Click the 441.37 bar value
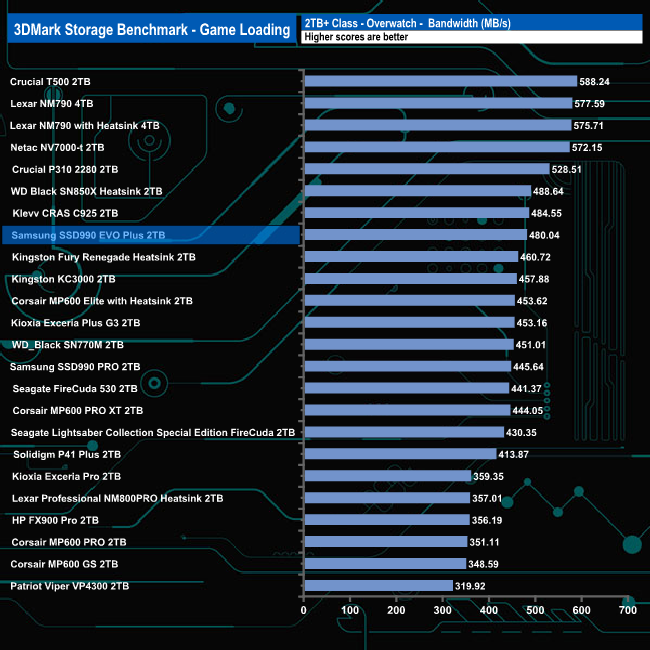This screenshot has width=650, height=650. [526, 389]
